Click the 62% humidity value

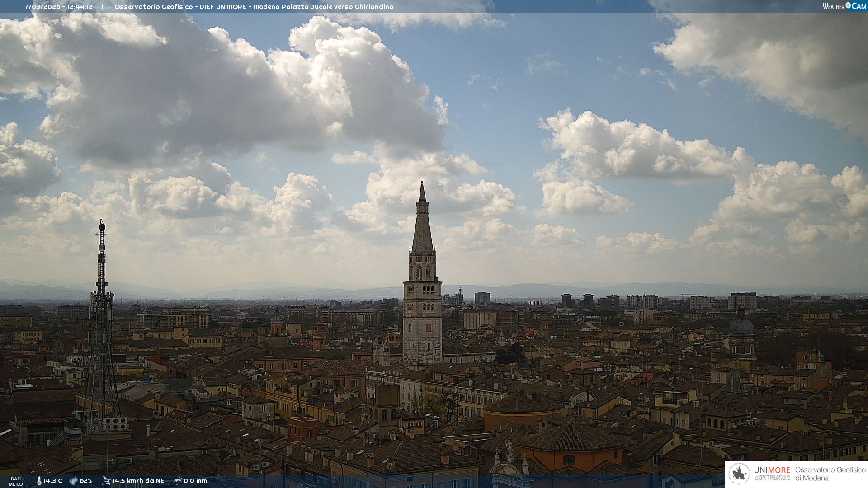86,481
